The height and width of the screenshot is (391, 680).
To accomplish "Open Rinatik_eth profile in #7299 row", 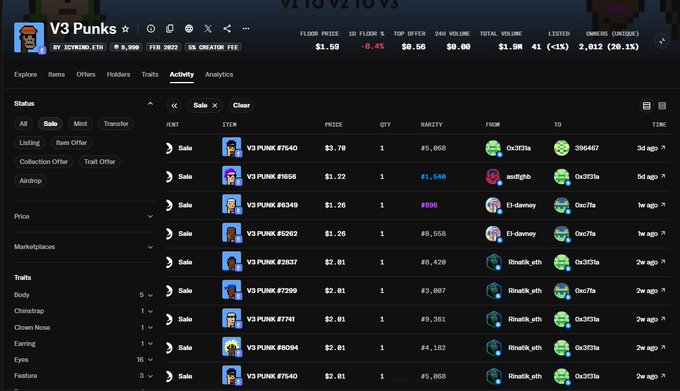I will (x=525, y=290).
